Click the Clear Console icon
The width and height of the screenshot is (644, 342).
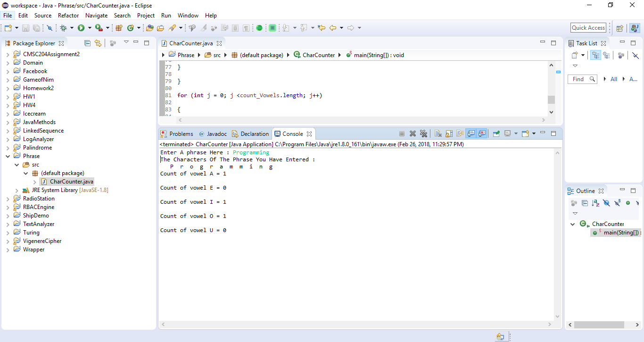click(x=438, y=134)
